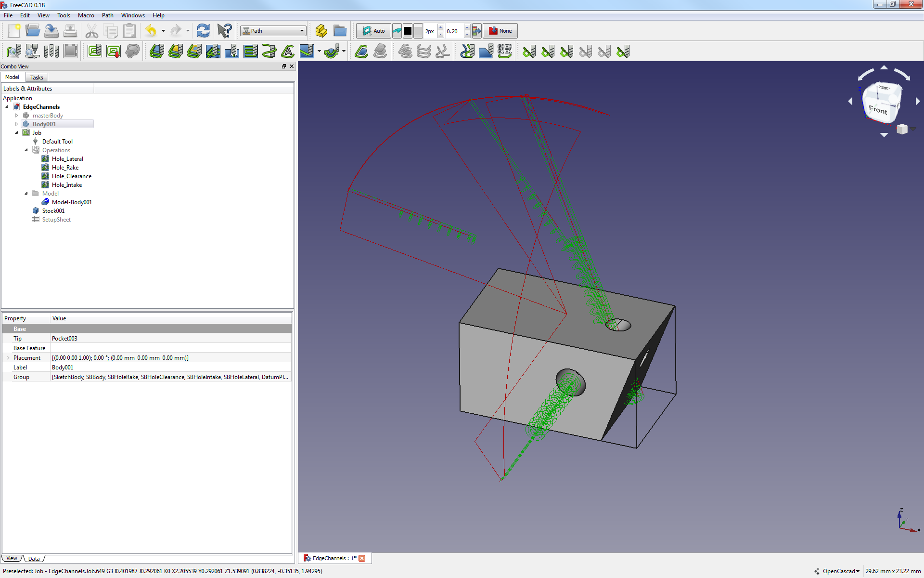Click the Front face of navigation cube
The width and height of the screenshot is (924, 578).
878,109
